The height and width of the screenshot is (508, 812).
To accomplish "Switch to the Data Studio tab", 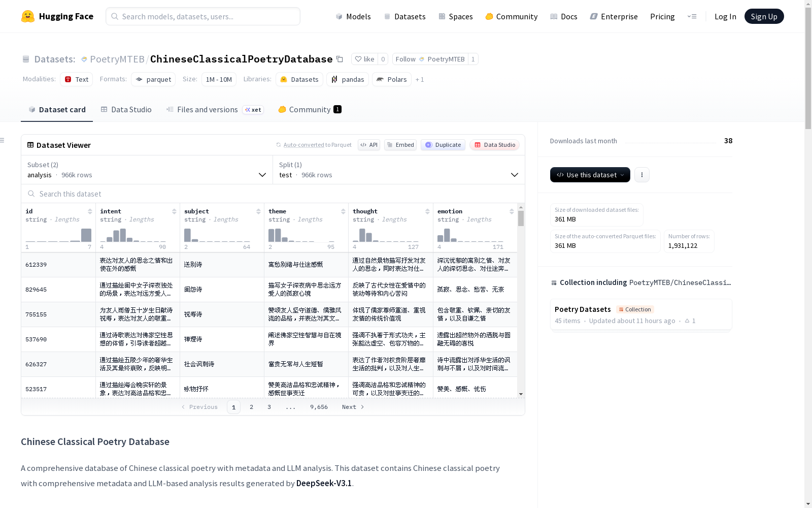I will [126, 110].
